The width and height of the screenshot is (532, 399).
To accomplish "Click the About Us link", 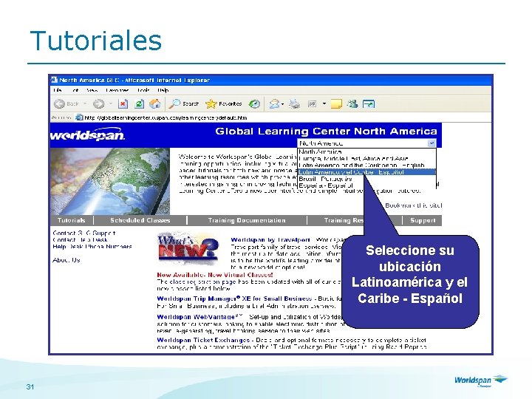I will pyautogui.click(x=66, y=260).
